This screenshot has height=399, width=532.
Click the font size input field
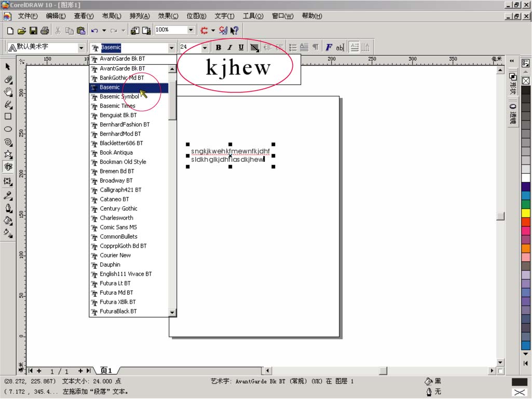(190, 48)
